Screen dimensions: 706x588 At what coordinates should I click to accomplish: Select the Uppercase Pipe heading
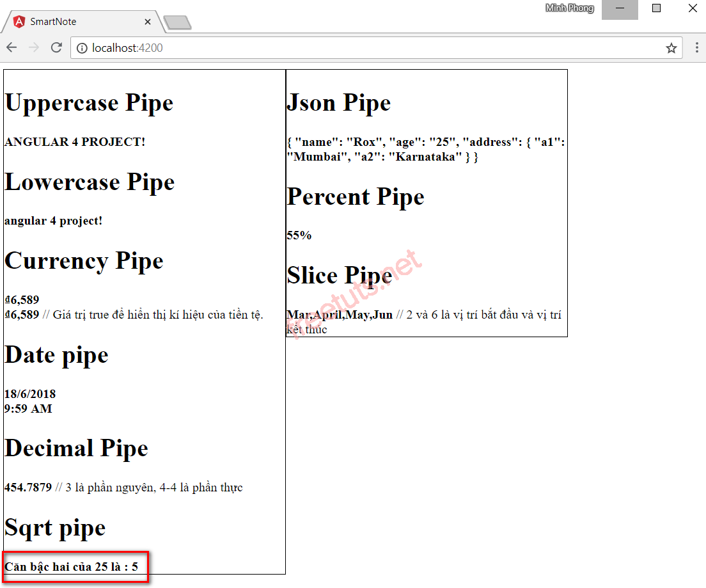(88, 102)
